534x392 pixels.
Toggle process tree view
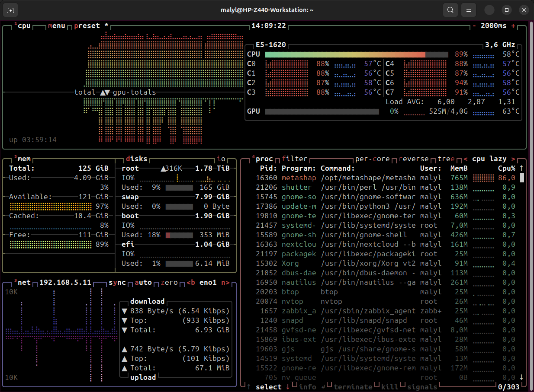446,159
